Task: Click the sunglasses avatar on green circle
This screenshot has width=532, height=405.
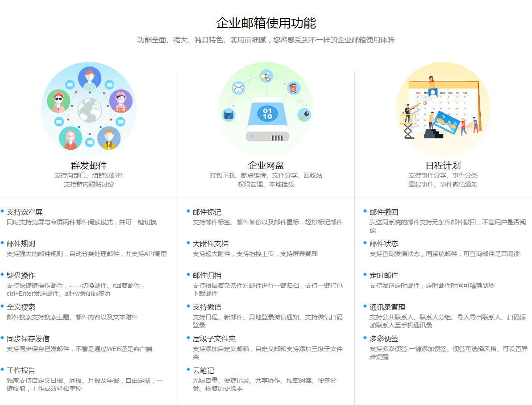Action: pyautogui.click(x=58, y=101)
